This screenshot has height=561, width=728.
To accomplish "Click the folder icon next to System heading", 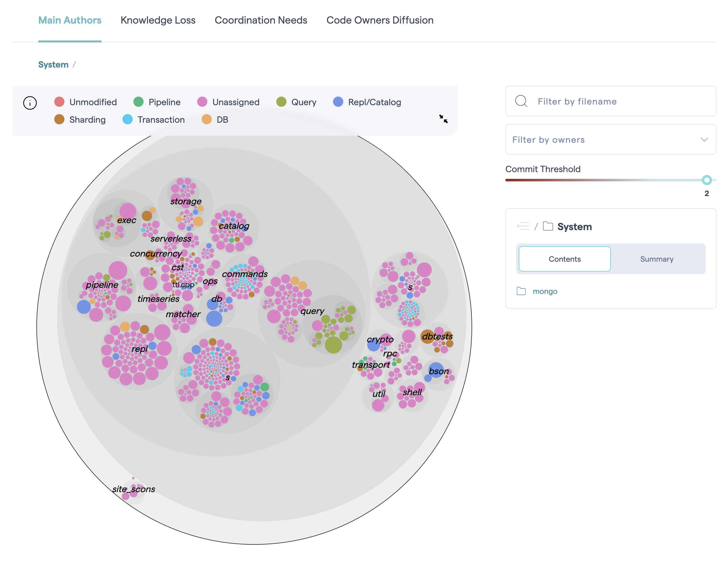I will pyautogui.click(x=548, y=226).
